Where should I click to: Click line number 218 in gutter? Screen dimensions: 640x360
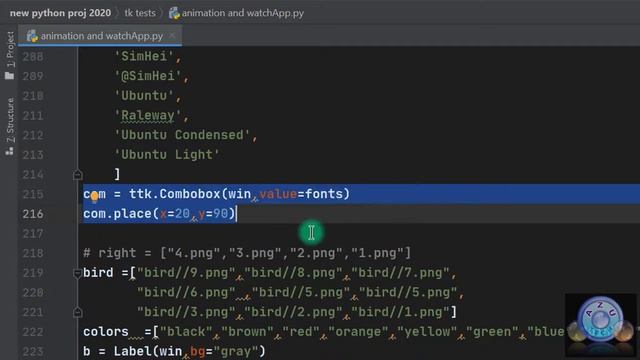pyautogui.click(x=33, y=253)
